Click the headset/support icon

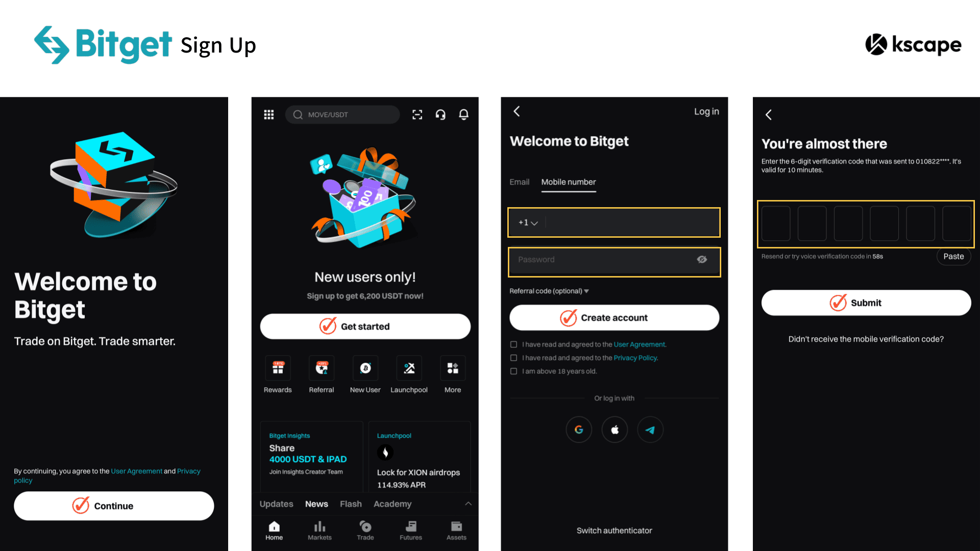pos(441,114)
